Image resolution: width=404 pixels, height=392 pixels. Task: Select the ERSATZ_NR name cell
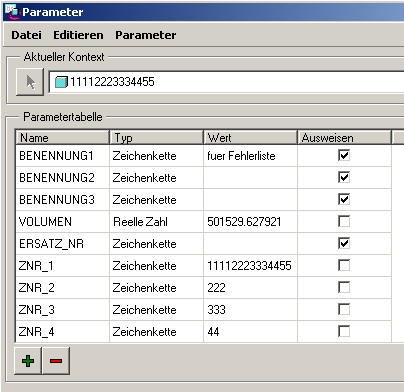[62, 244]
